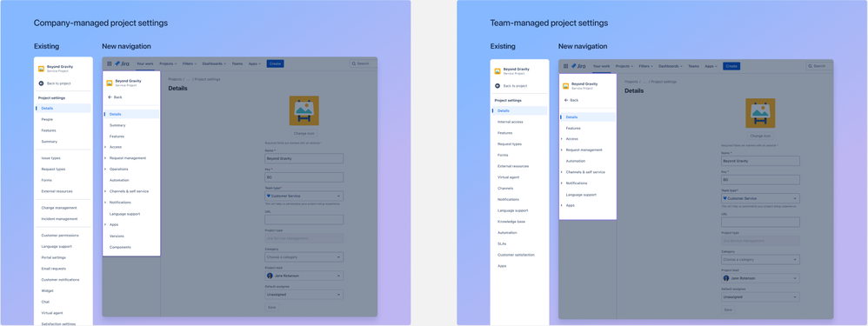Select SLAs in team-managed existing sidebar
Screen dimensions: 868x326
click(502, 243)
